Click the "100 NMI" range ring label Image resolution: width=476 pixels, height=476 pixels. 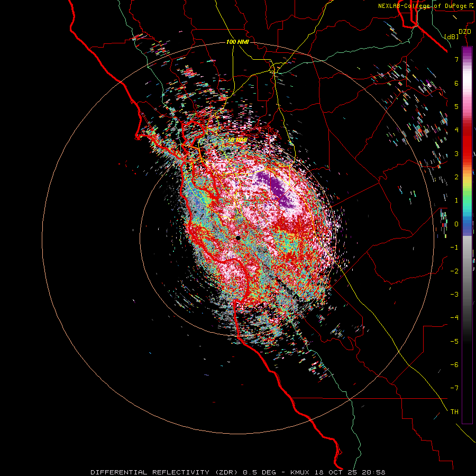coord(237,42)
